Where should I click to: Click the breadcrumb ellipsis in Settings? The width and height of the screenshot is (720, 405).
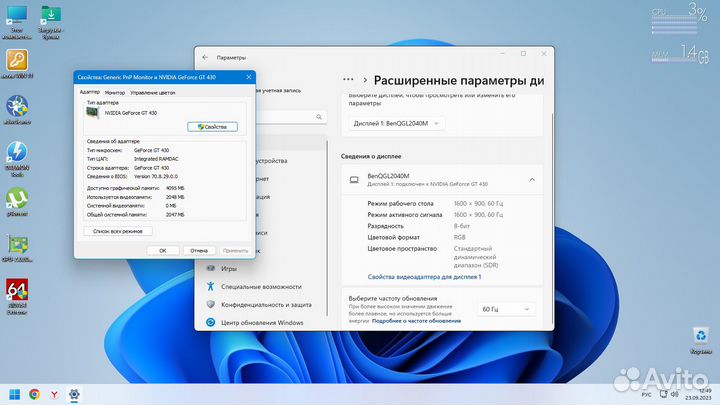[348, 79]
